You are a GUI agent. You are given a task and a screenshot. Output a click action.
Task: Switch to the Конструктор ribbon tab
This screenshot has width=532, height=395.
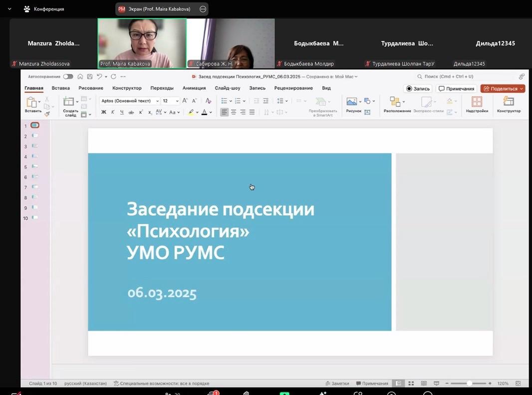(x=127, y=88)
